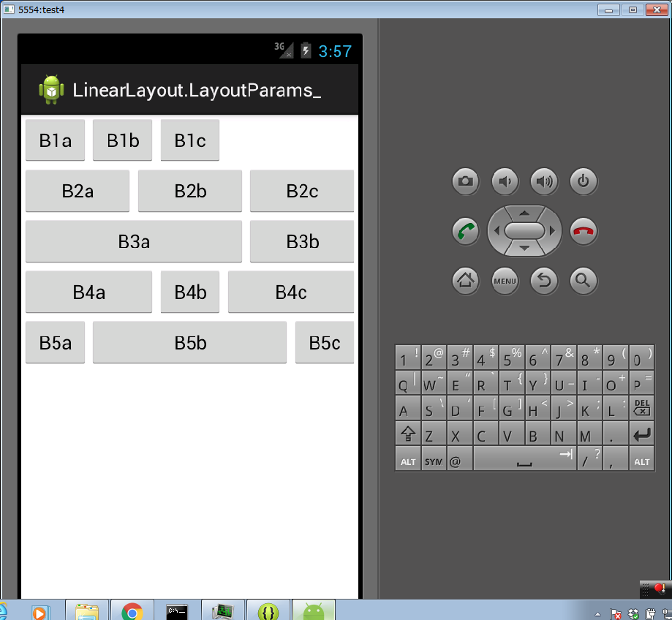
Task: Tap the B2b button
Action: point(190,191)
